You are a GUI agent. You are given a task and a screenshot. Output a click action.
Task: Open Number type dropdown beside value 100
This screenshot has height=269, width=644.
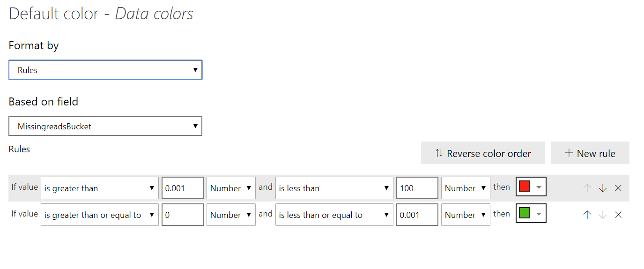pyautogui.click(x=466, y=188)
